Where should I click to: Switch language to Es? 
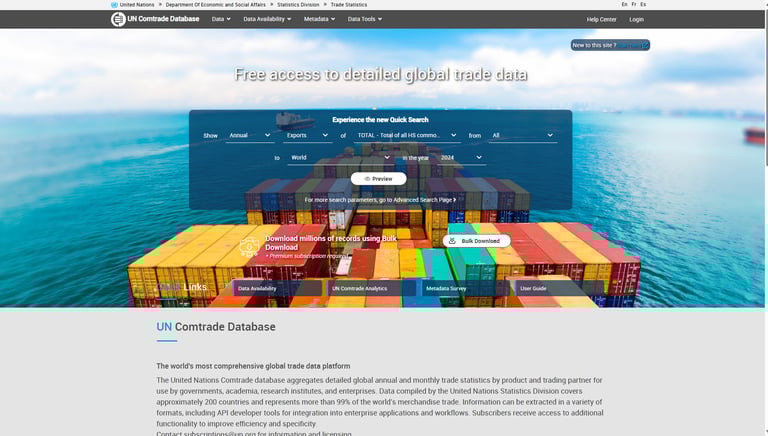pyautogui.click(x=643, y=4)
